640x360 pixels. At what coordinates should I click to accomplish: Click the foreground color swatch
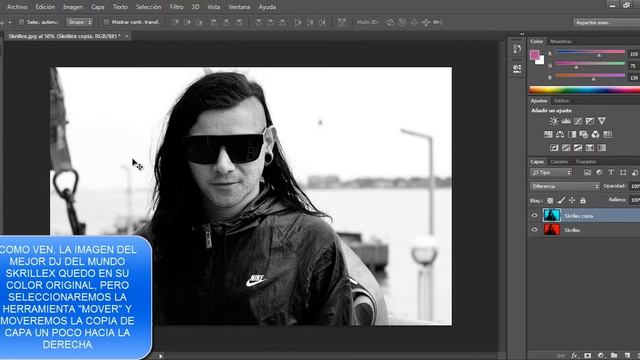coord(534,55)
